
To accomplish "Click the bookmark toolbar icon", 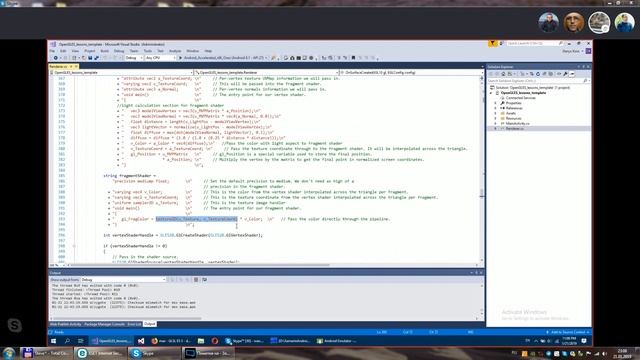I will pos(353,58).
